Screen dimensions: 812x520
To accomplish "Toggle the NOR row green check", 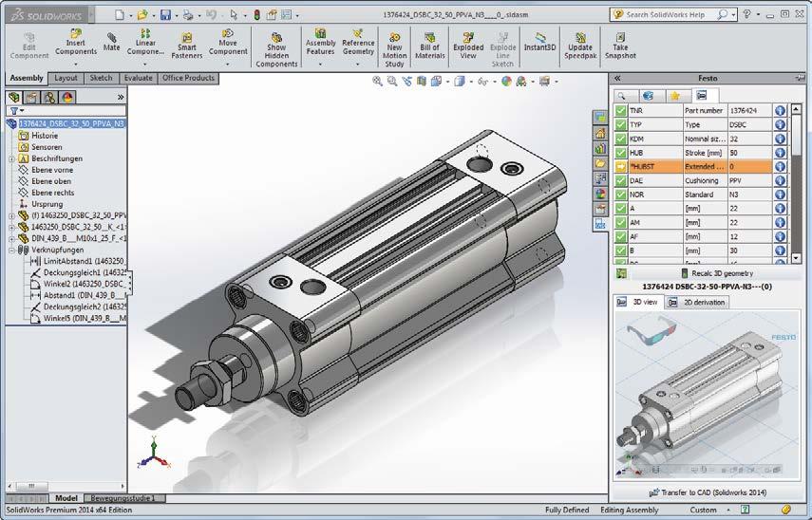I will tap(620, 195).
